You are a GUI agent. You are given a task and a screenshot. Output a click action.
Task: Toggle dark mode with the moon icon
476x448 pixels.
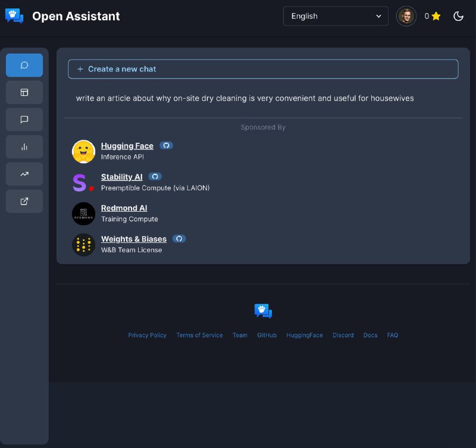(458, 16)
